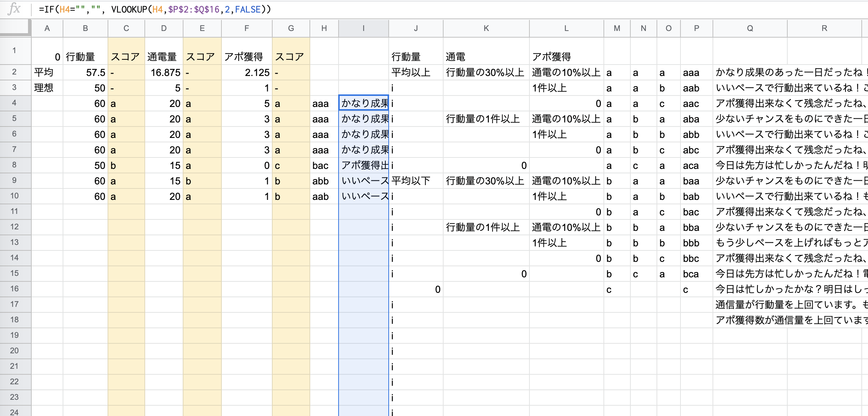Select the いいペース message cell in row 10
868x416 pixels.
tap(363, 196)
